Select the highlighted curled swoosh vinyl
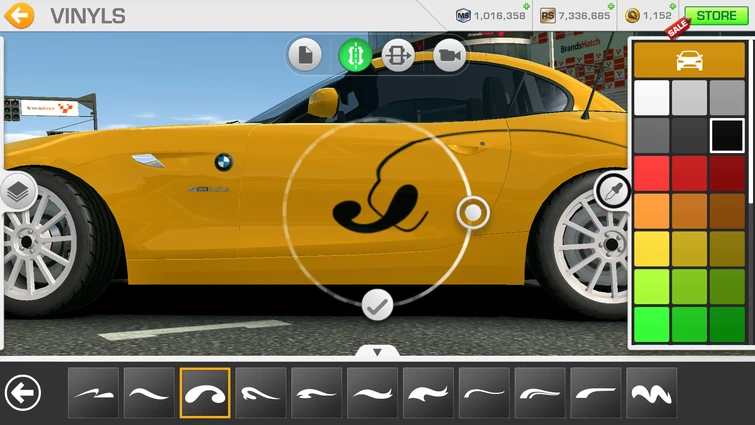This screenshot has height=425, width=755. click(x=205, y=393)
